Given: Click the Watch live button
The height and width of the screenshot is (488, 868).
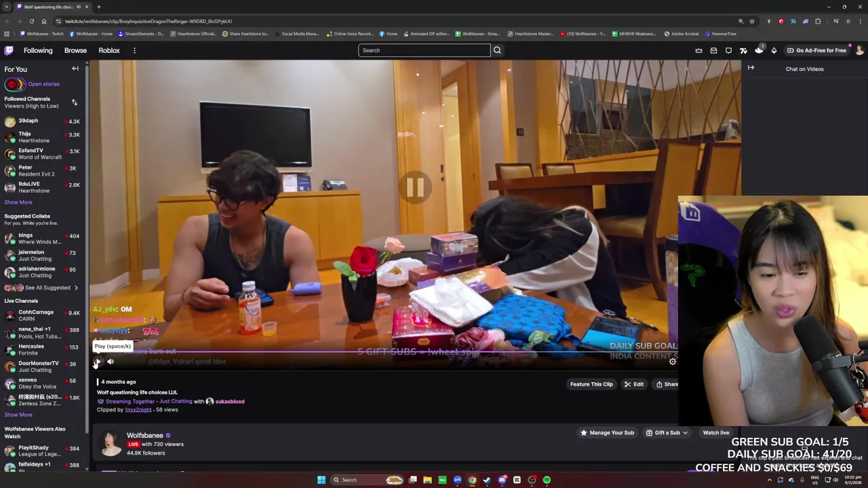Looking at the screenshot, I should (x=716, y=432).
